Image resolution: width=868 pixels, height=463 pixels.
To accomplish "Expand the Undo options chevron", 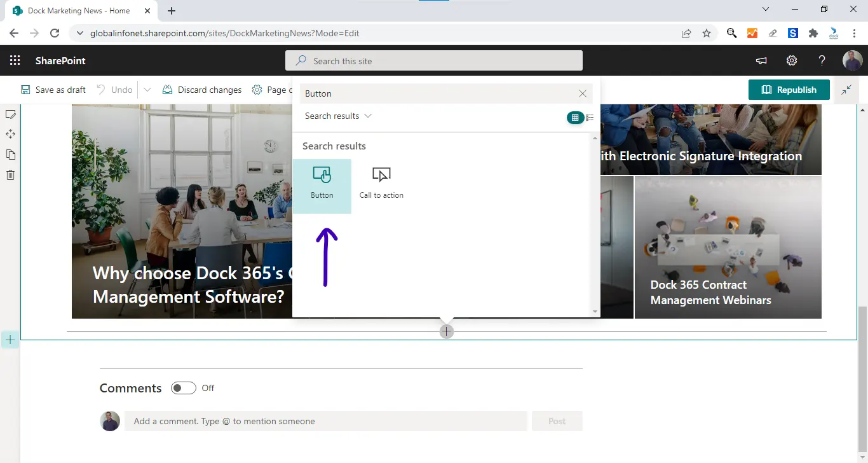I will 147,90.
